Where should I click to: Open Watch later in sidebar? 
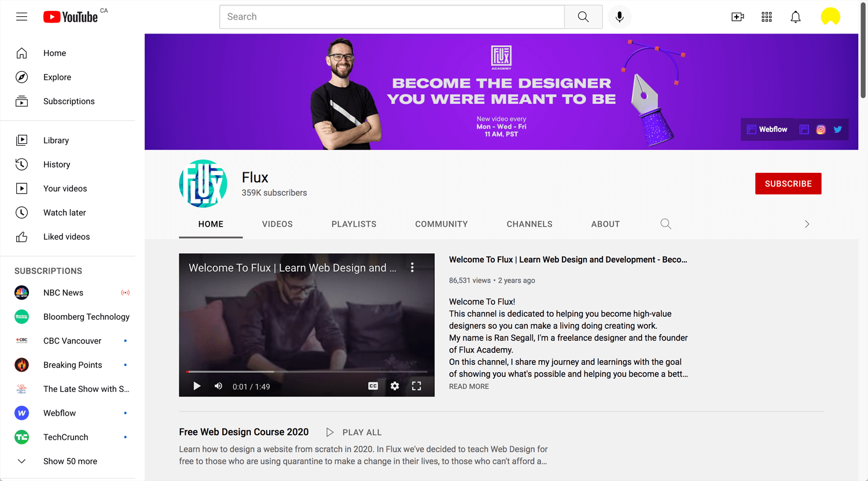[68, 212]
